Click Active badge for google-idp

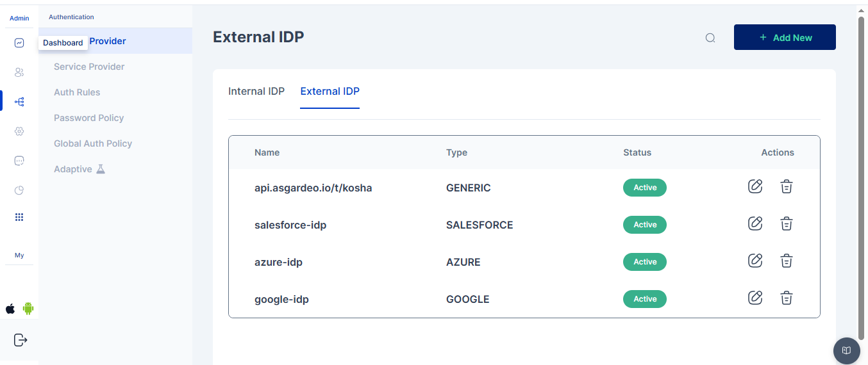tap(645, 299)
